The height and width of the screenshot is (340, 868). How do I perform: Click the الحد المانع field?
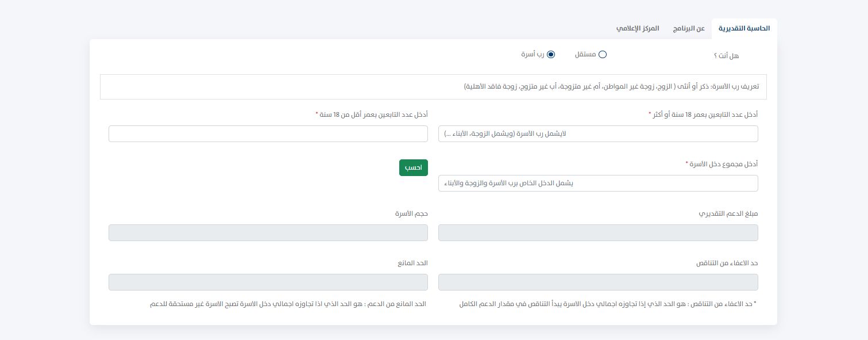(x=268, y=282)
